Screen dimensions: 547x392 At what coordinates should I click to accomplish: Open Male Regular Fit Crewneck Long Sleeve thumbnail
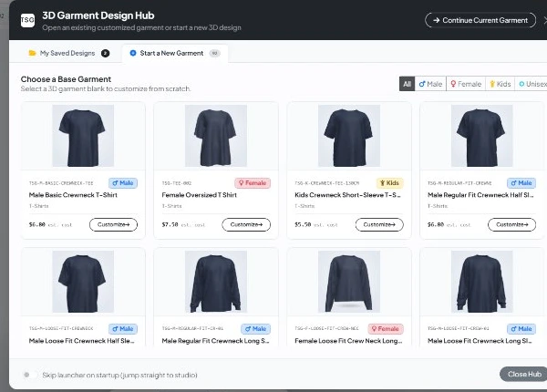tap(216, 282)
